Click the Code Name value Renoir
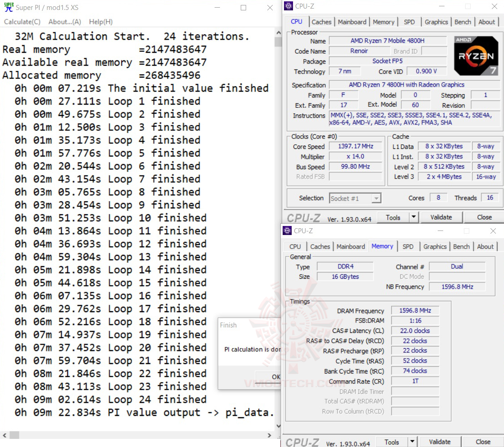Viewport: 504px width, 447px height. point(359,51)
